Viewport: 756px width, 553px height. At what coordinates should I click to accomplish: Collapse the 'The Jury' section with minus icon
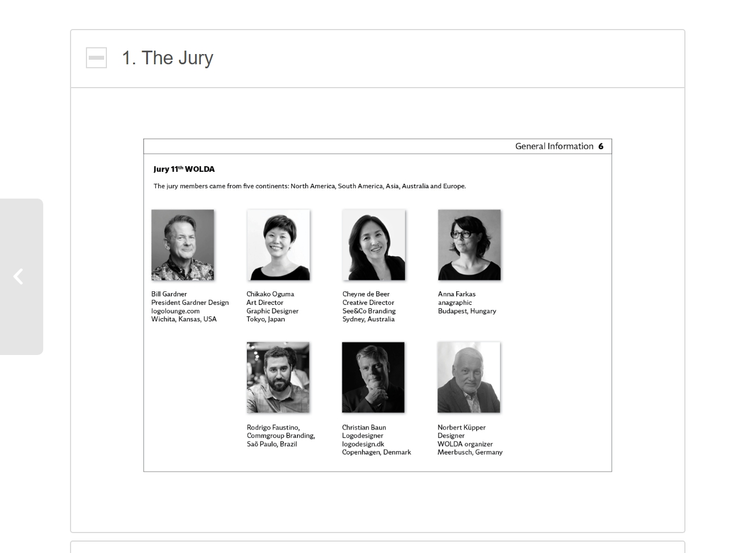96,57
